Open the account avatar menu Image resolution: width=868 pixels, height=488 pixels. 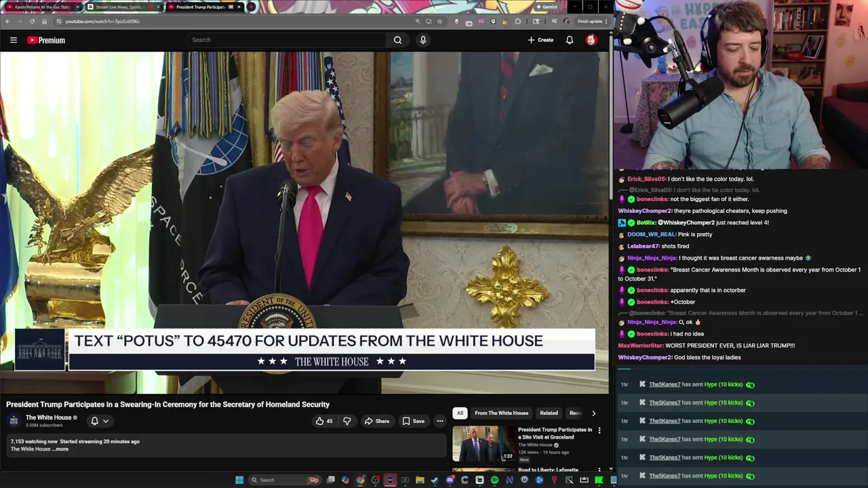click(x=591, y=40)
